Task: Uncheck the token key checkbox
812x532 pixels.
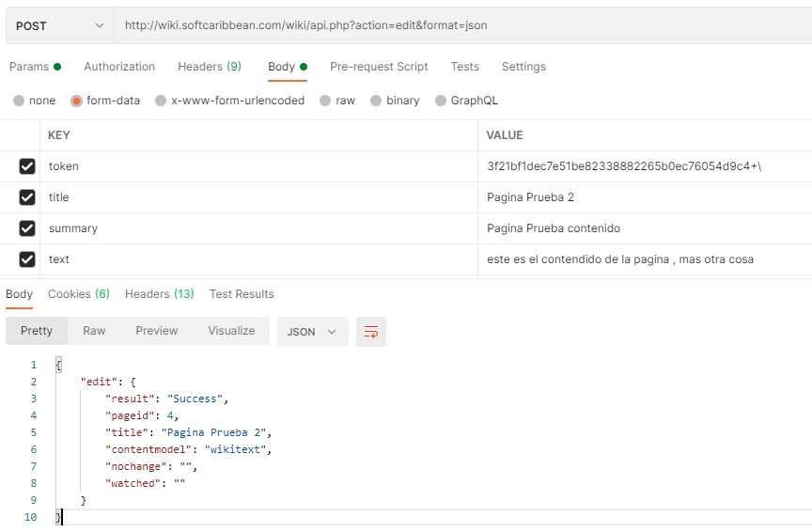Action: [28, 166]
